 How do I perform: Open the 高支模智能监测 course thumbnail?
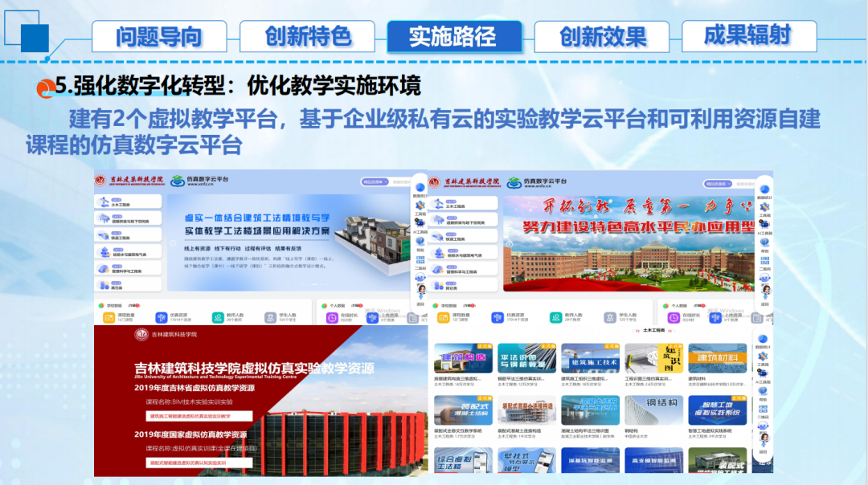653,461
